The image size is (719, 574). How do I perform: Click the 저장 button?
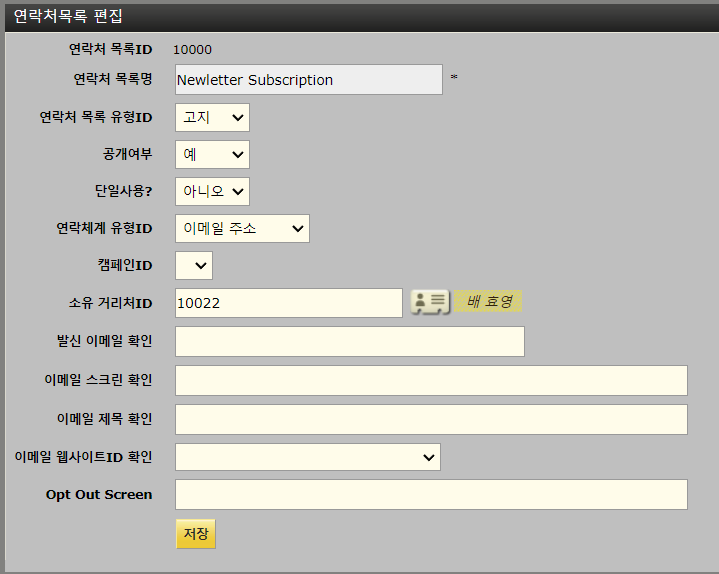(x=196, y=534)
